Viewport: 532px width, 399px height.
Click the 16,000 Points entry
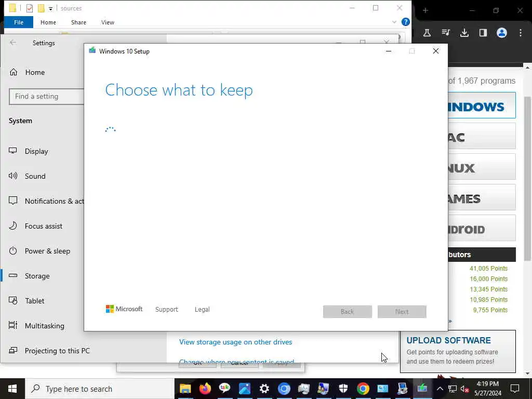[x=488, y=279]
